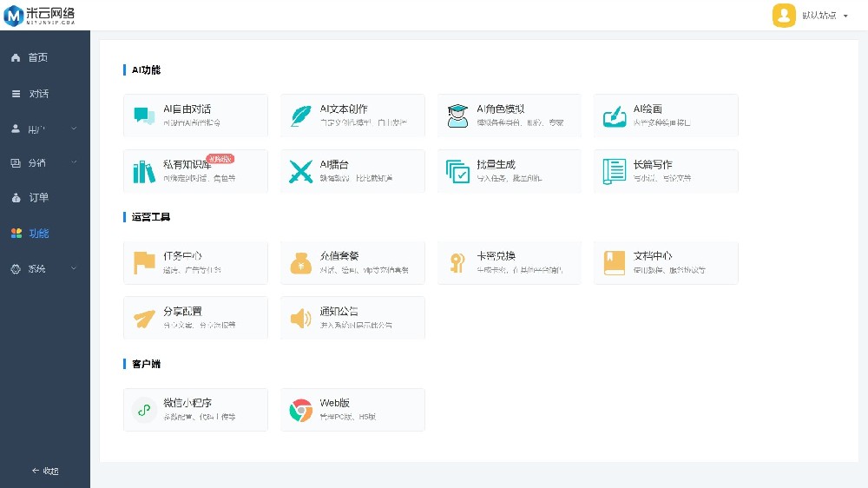Image resolution: width=868 pixels, height=488 pixels.
Task: Expand the 用户 sidebar submenu chevron
Action: pyautogui.click(x=74, y=129)
